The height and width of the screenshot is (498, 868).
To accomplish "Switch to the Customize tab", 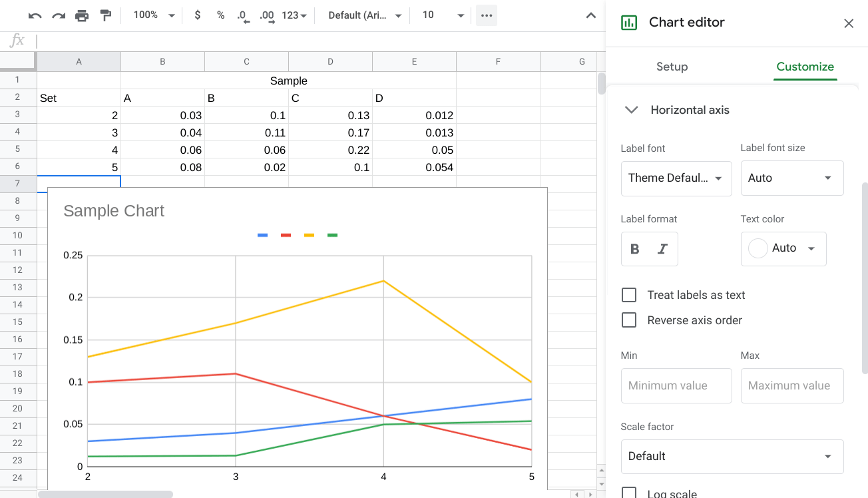I will [x=805, y=67].
